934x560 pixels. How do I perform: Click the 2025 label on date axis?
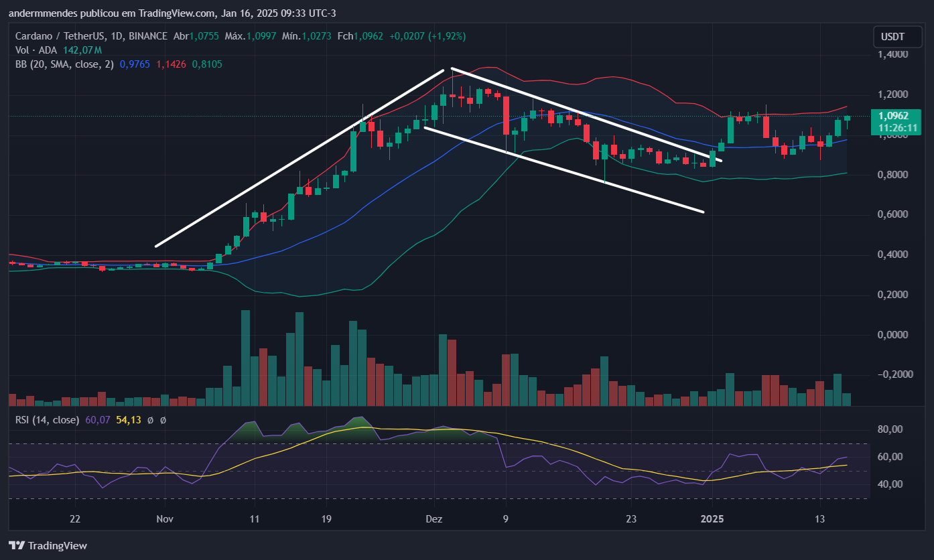click(712, 519)
